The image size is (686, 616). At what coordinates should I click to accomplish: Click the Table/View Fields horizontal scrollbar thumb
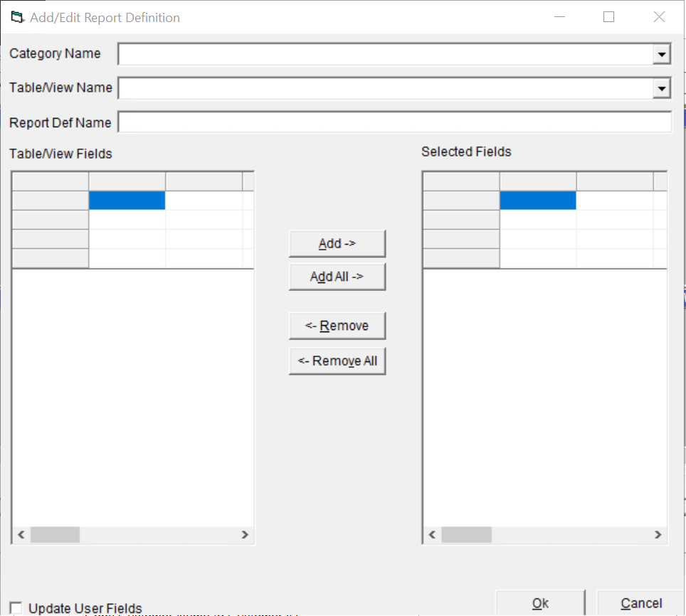[55, 535]
